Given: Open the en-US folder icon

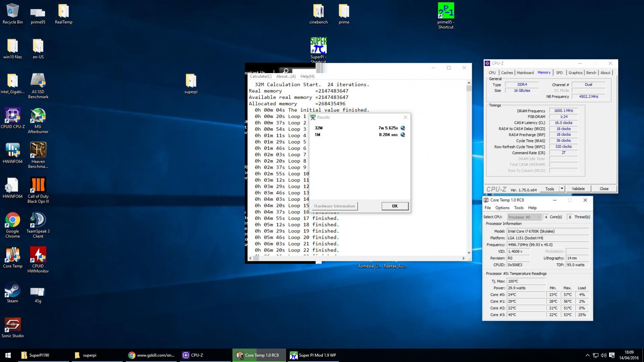Looking at the screenshot, I should coord(38,49).
